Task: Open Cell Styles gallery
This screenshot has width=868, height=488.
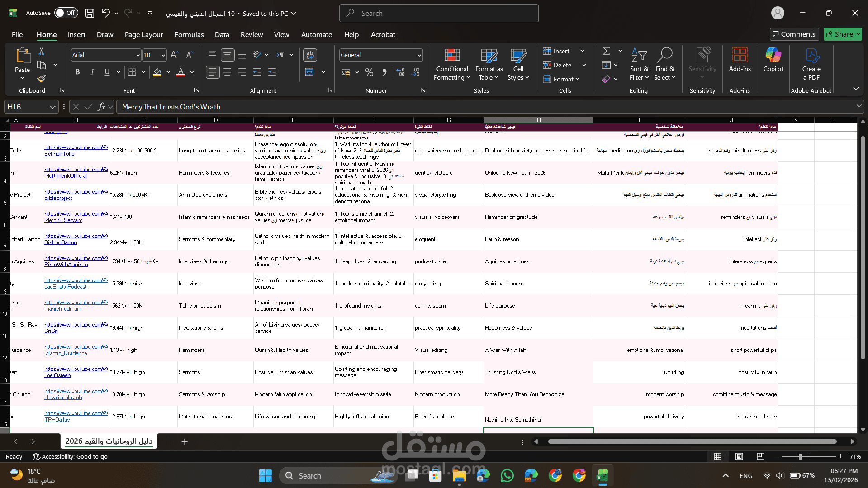Action: [x=518, y=65]
